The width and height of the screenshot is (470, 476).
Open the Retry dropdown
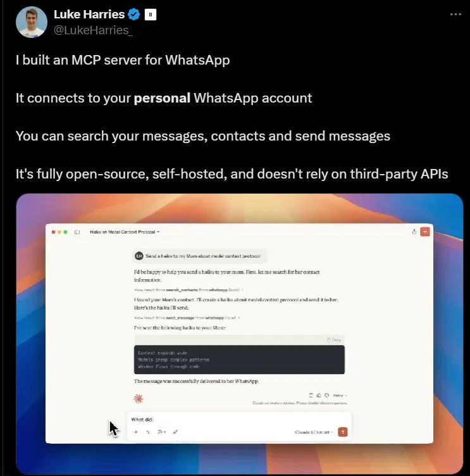tap(340, 395)
